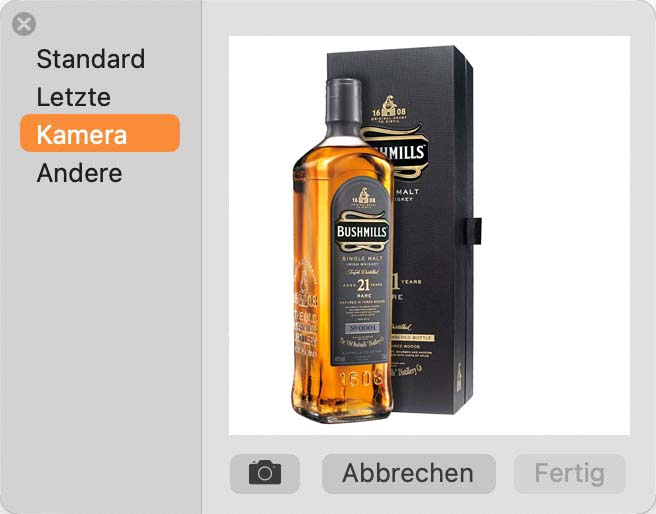Click the embossed 1608 at the bottle base
The width and height of the screenshot is (656, 514).
click(x=361, y=379)
